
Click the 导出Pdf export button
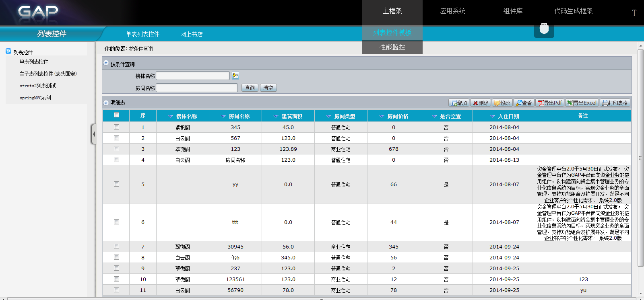pos(550,103)
